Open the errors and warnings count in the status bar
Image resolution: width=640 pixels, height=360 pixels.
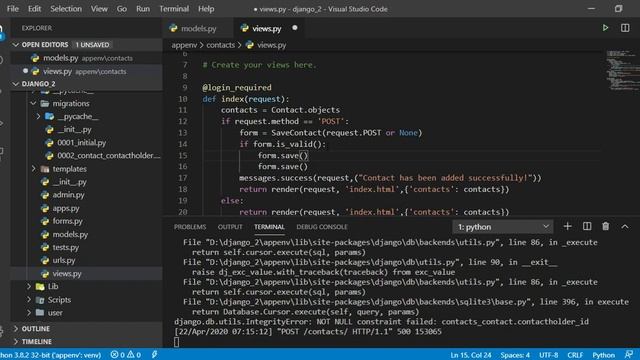pos(126,355)
